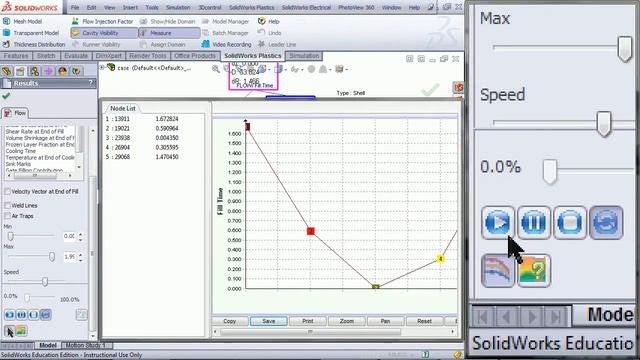Click the Leader Line tool

click(277, 44)
